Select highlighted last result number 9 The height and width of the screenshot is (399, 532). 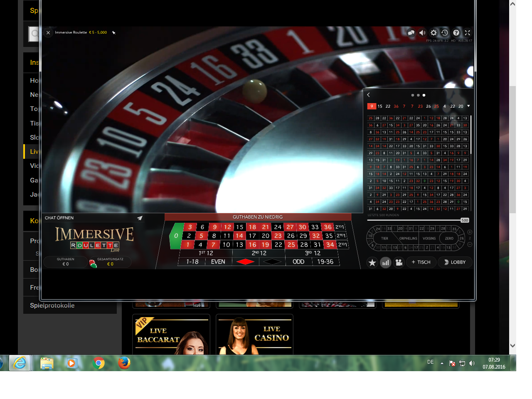pyautogui.click(x=372, y=106)
